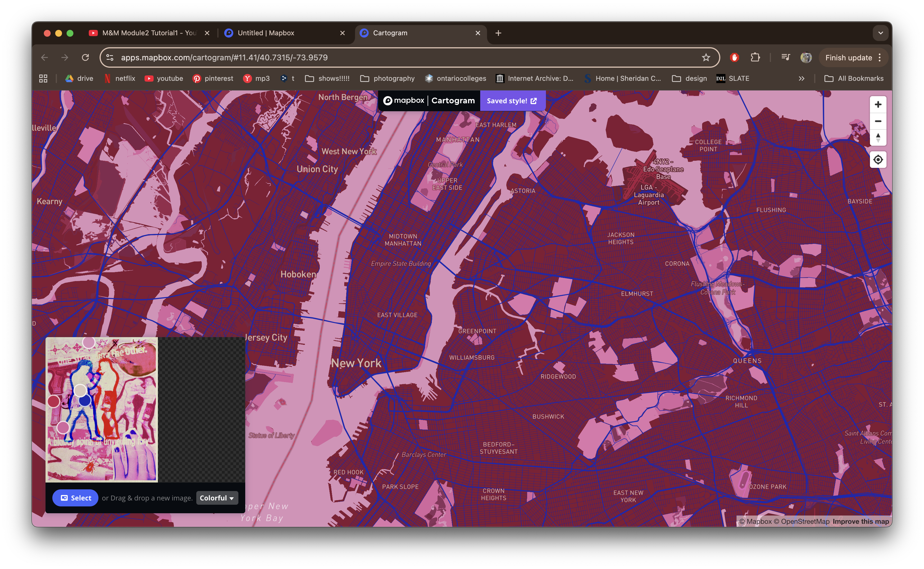This screenshot has height=569, width=924.
Task: Star the page with the bookmark icon
Action: [x=706, y=57]
